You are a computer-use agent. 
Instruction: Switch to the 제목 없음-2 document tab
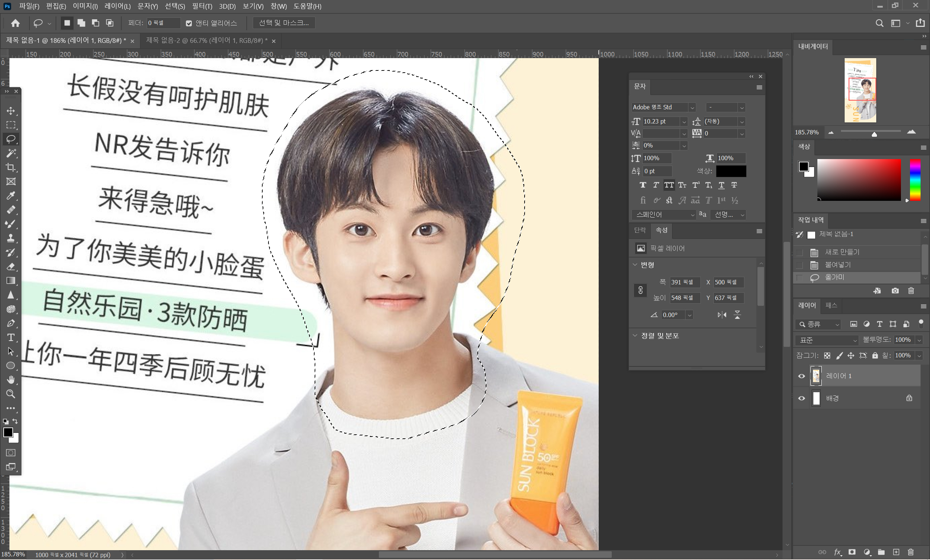[206, 40]
